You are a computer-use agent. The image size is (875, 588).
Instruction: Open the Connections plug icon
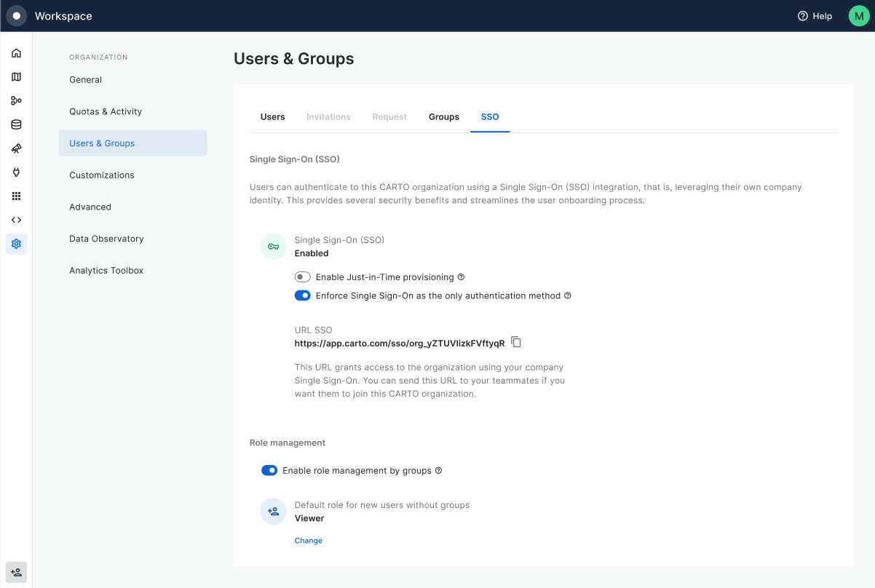16,172
